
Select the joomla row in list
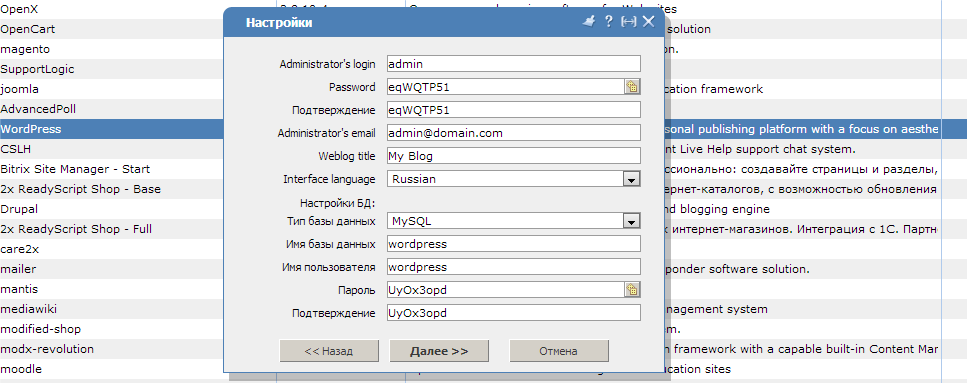point(138,89)
